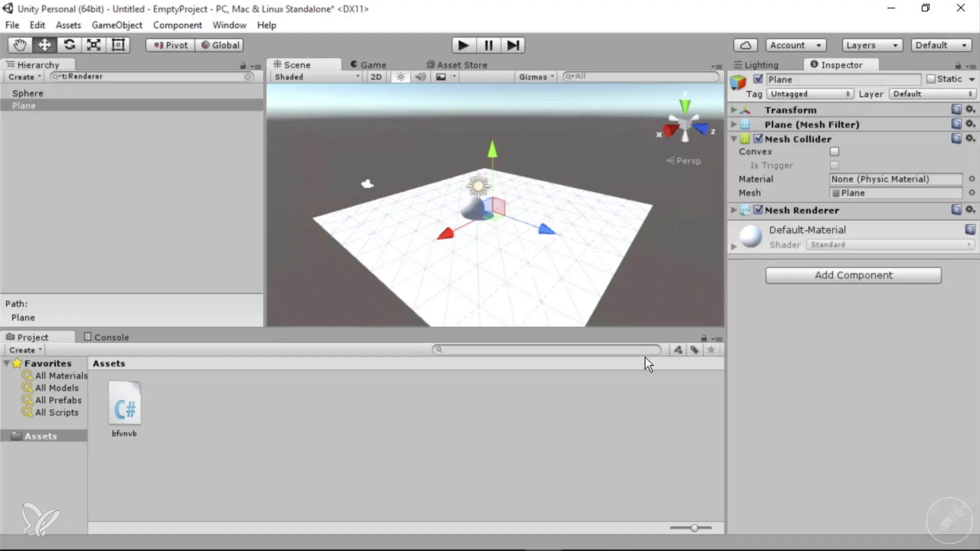
Task: Click the Default-Material preview sphere
Action: (x=750, y=236)
